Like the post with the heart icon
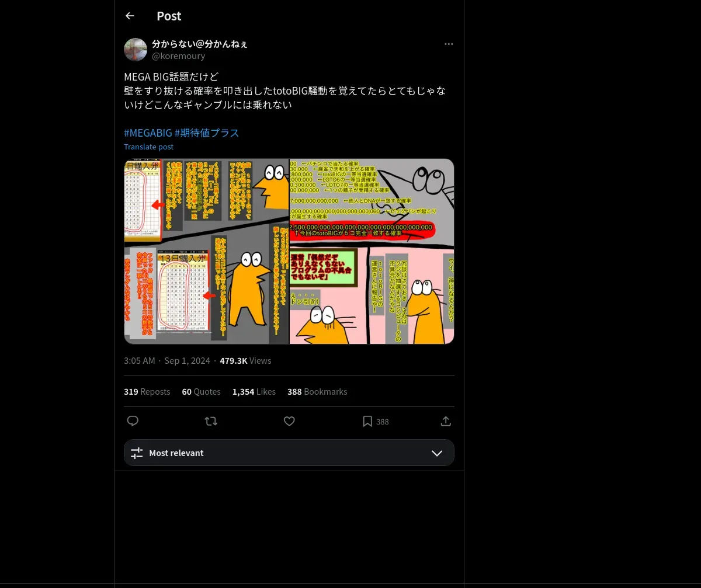The height and width of the screenshot is (588, 701). (x=289, y=421)
